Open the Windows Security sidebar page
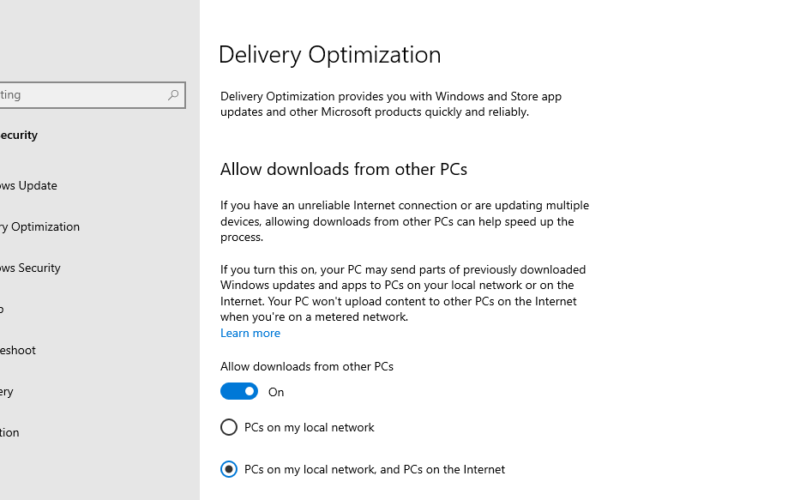The height and width of the screenshot is (500, 800). pos(30,268)
